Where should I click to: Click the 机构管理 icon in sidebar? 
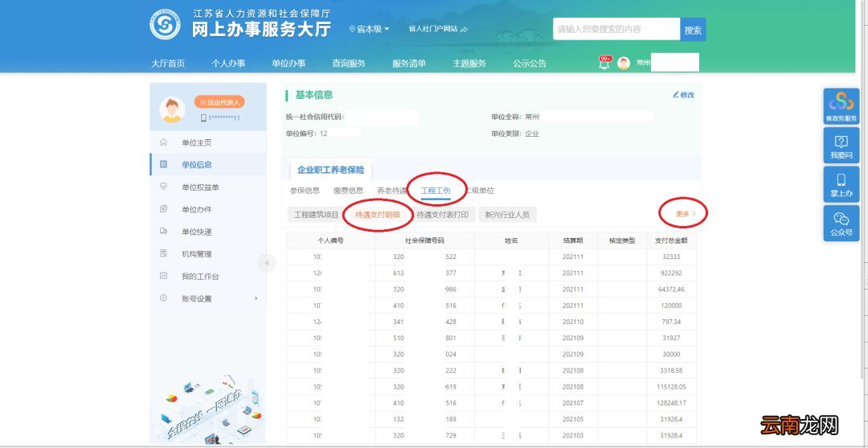[163, 253]
